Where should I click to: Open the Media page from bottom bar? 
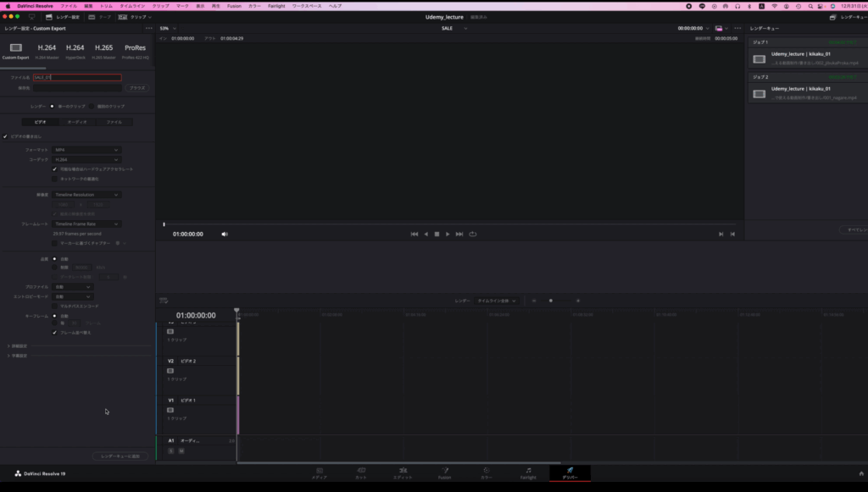coord(320,473)
